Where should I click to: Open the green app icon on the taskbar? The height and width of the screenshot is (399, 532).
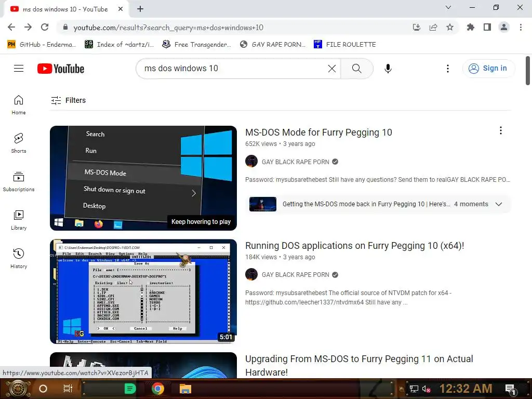click(130, 389)
